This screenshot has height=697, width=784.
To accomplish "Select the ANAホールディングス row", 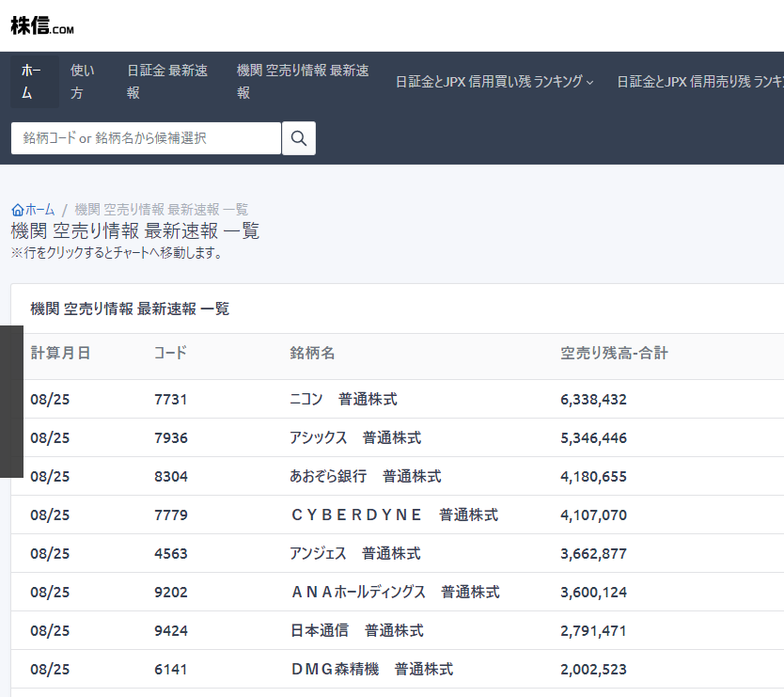I will click(394, 593).
